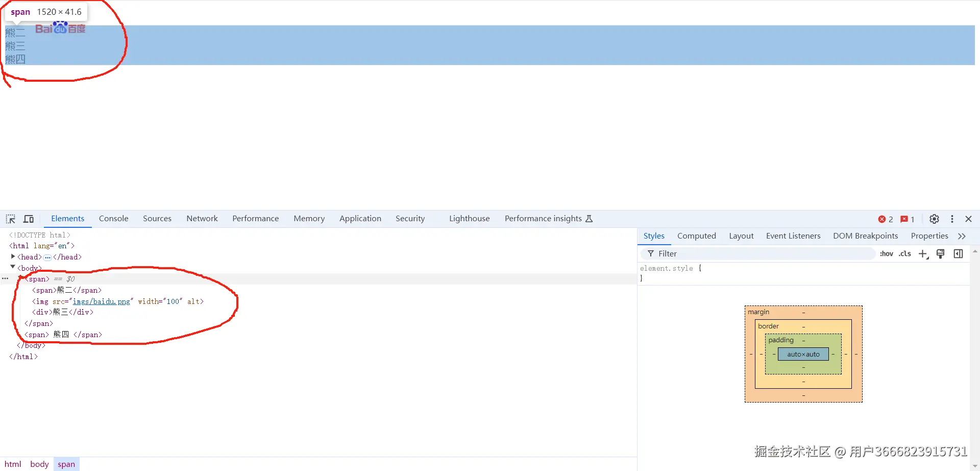This screenshot has width=980, height=471.
Task: Click the border region of box model
Action: click(x=803, y=326)
